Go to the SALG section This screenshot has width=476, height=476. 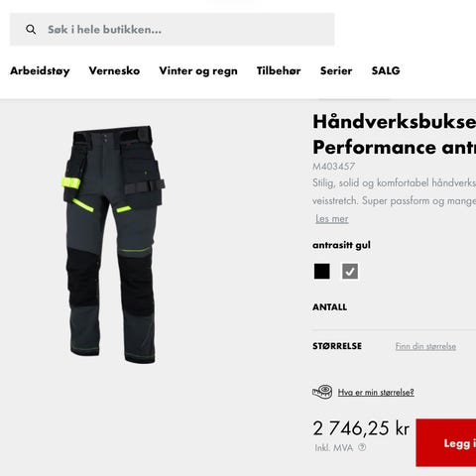386,70
